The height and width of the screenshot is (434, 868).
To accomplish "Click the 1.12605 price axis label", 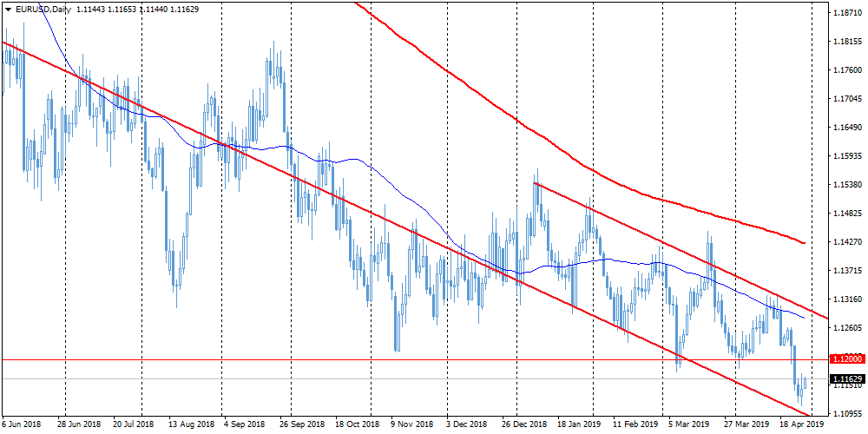I will point(847,328).
